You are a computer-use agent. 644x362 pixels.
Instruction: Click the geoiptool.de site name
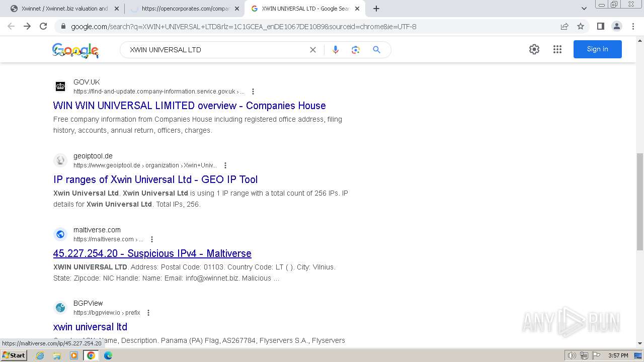coord(93,156)
